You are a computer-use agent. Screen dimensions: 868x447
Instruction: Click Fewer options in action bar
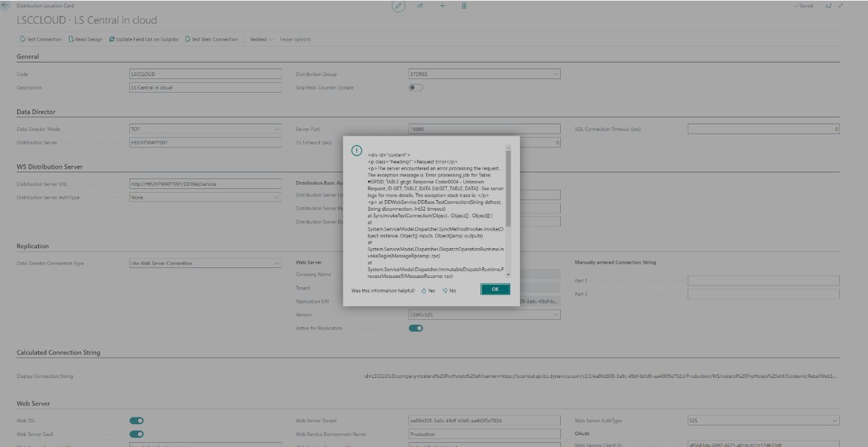pyautogui.click(x=295, y=39)
